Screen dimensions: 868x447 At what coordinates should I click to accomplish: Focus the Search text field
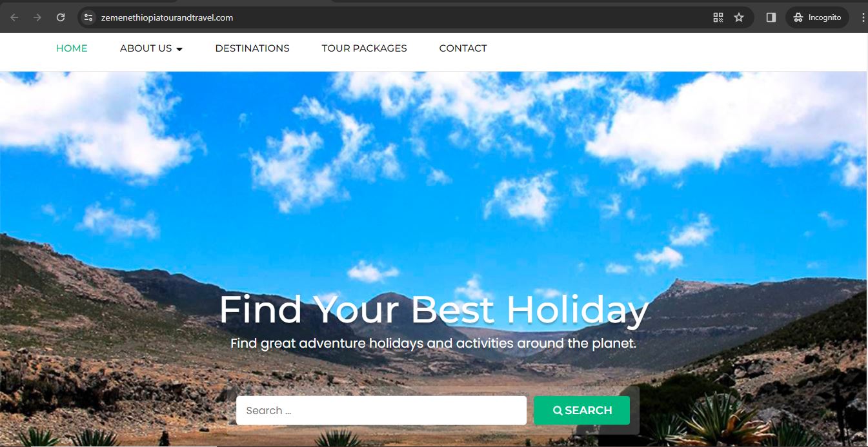pyautogui.click(x=381, y=410)
